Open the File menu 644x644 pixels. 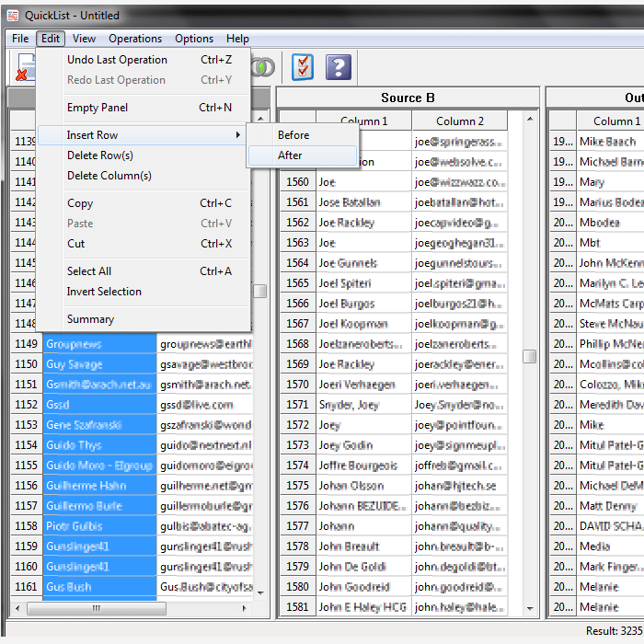point(20,39)
